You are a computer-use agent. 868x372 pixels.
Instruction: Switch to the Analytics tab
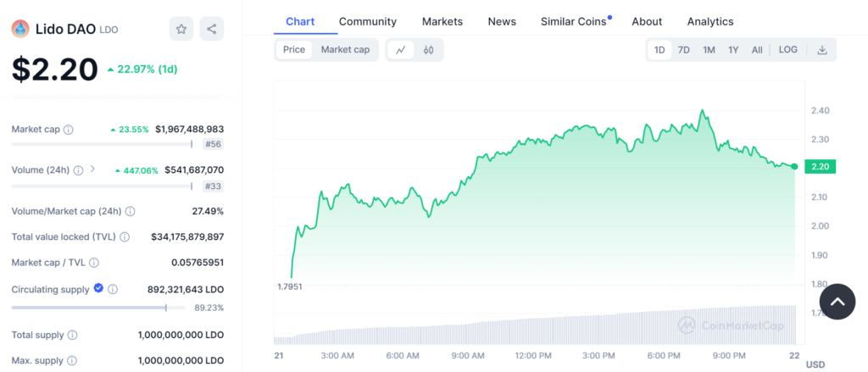(710, 21)
